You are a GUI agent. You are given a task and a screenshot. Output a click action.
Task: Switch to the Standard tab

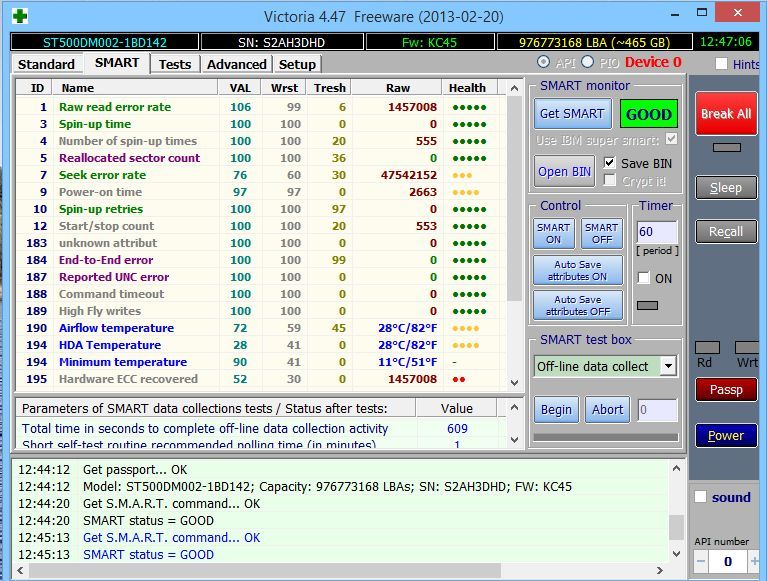[x=46, y=64]
